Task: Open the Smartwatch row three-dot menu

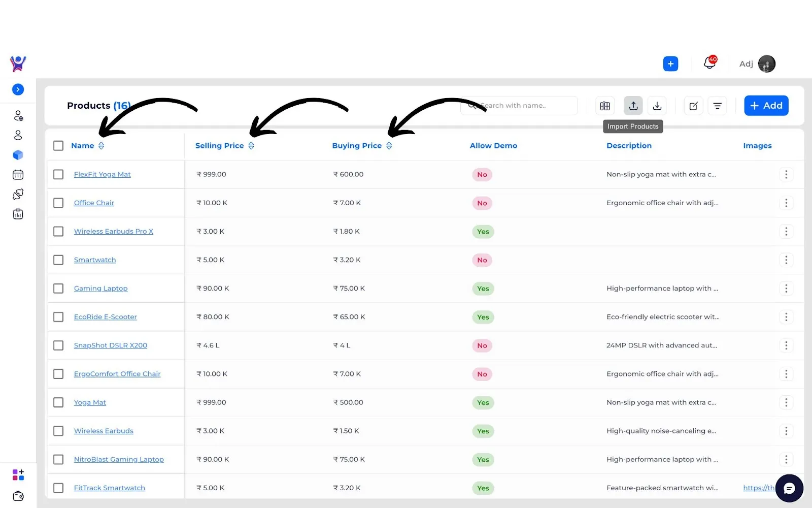Action: tap(786, 260)
